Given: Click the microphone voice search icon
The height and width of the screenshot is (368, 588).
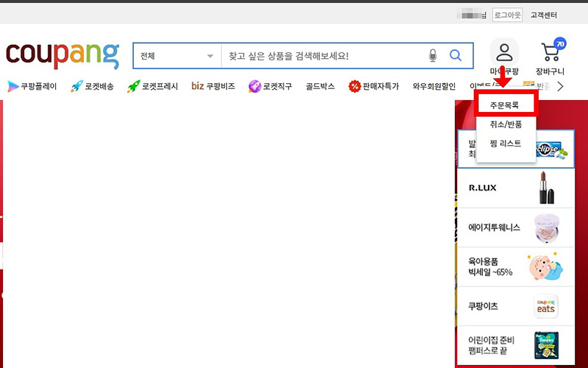Looking at the screenshot, I should click(433, 56).
